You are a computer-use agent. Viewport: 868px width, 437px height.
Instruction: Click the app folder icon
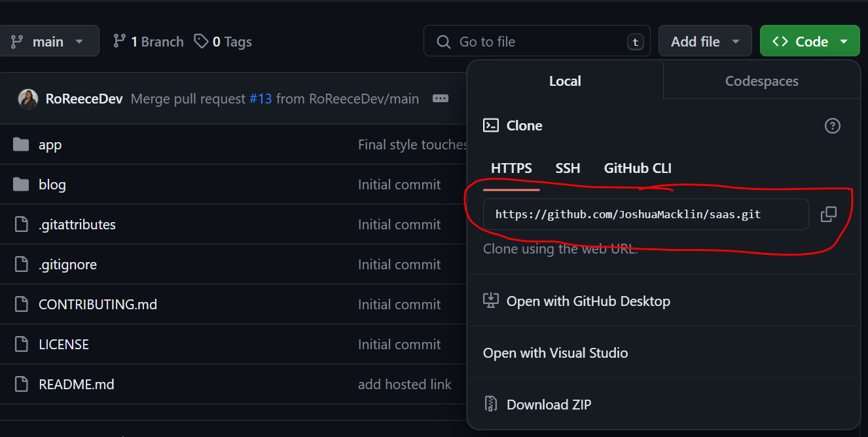(x=22, y=145)
